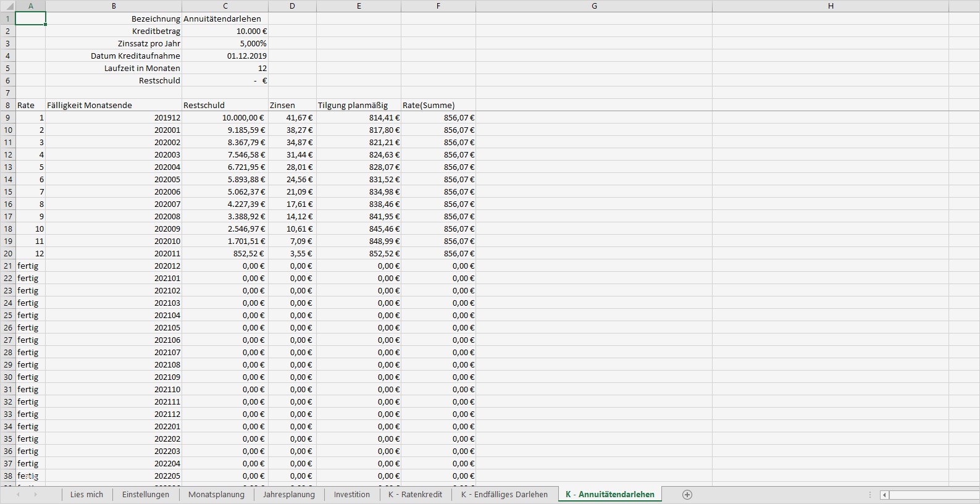
Task: Click the select-all corner of the grid
Action: (7, 6)
